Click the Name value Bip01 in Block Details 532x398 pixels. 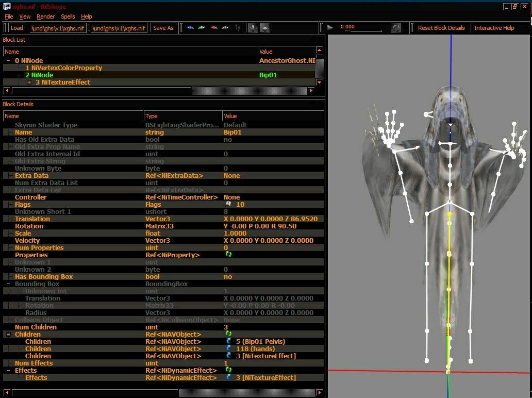coord(232,132)
